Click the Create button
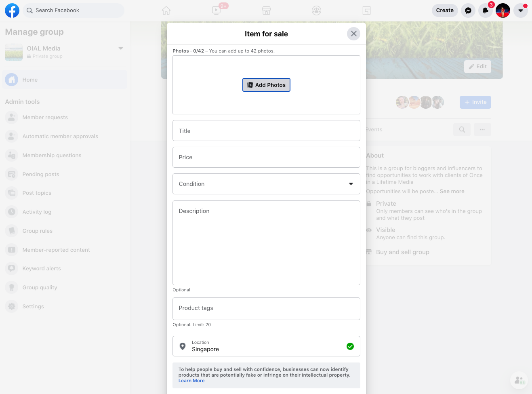Viewport: 532px width, 394px height. coord(445,11)
